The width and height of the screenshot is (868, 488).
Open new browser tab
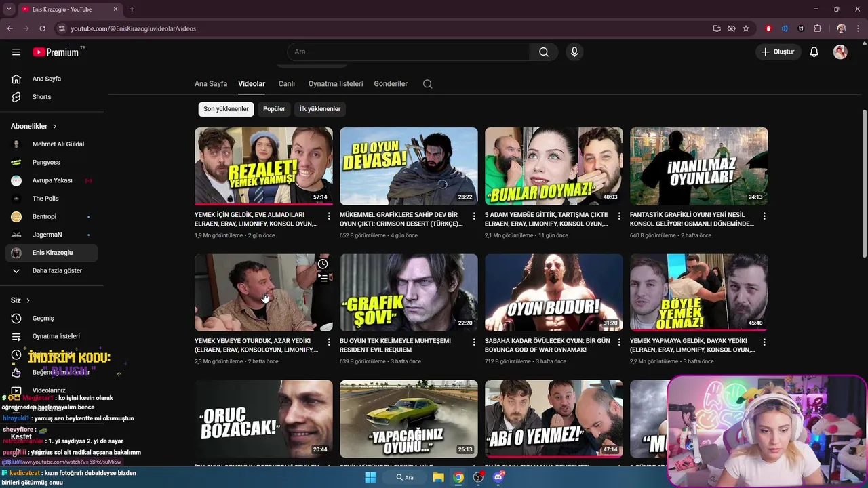click(x=132, y=9)
